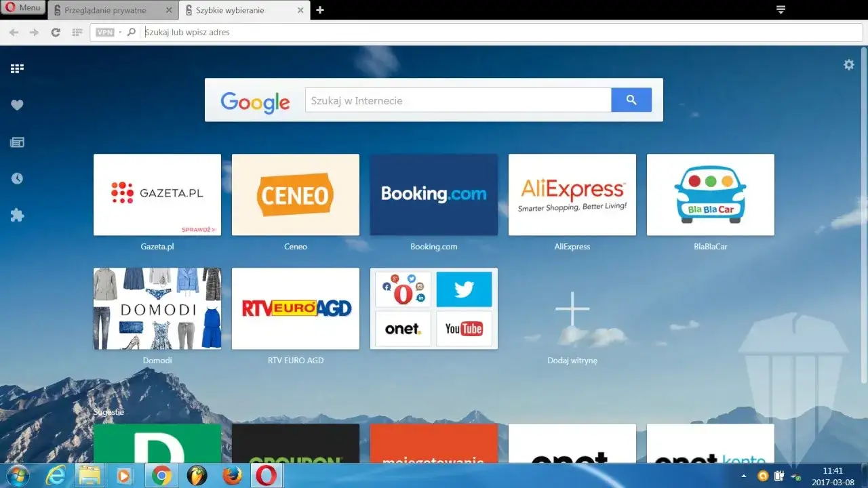This screenshot has height=488, width=868.
Task: Open Speed Dial from sidebar grid icon
Action: coord(17,68)
